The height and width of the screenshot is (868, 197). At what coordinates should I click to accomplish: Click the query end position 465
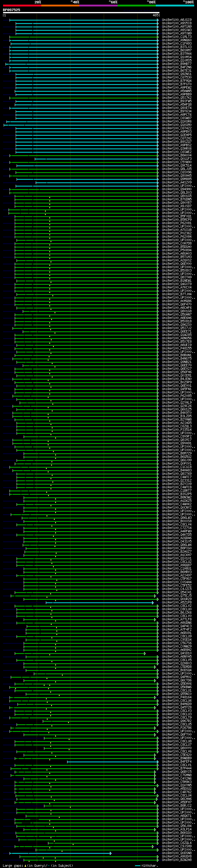point(155,15)
